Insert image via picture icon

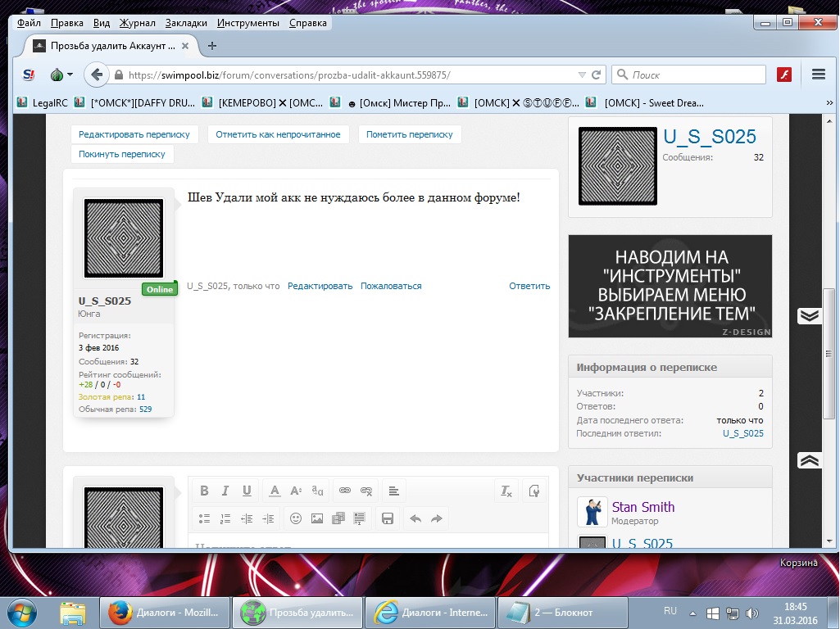[317, 518]
